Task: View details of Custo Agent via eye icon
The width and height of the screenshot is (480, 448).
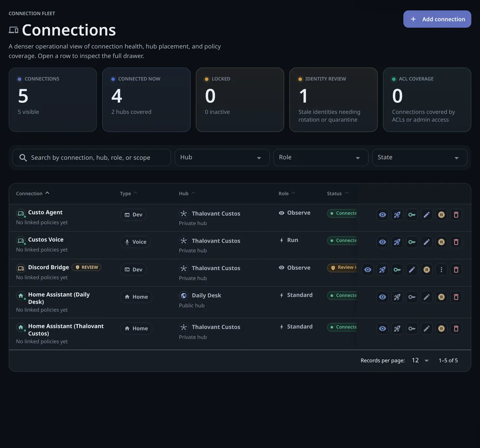Action: [x=383, y=215]
